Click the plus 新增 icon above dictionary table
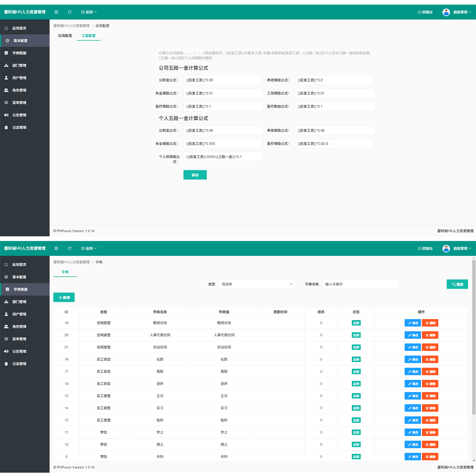Viewport: 476px width, 476px height. [x=60, y=298]
